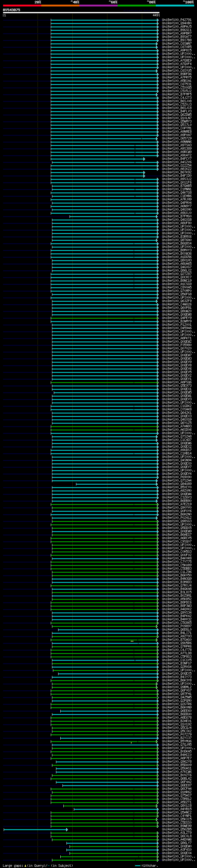Open hit UniRef100_B9SAT7
Viewport: 197px width, 868px height.
[176, 37]
